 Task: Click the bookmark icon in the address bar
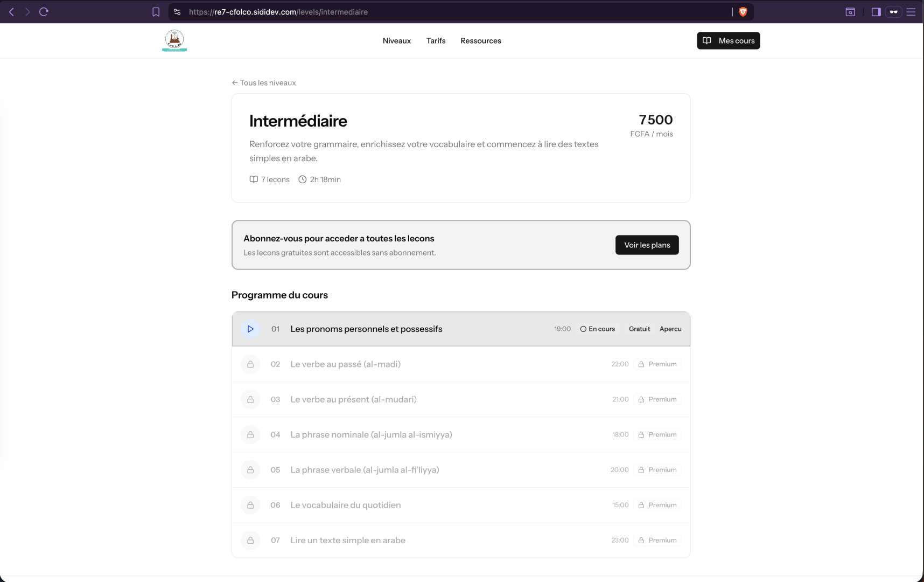tap(156, 11)
